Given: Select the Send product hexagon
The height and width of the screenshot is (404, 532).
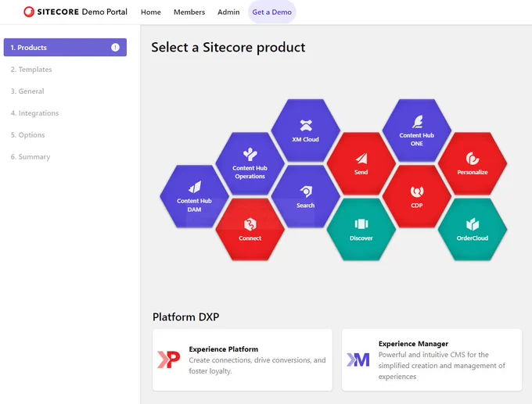Looking at the screenshot, I should click(x=361, y=163).
